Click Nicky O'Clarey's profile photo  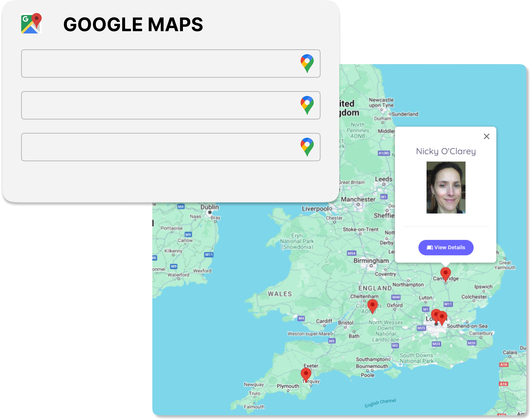coord(446,187)
